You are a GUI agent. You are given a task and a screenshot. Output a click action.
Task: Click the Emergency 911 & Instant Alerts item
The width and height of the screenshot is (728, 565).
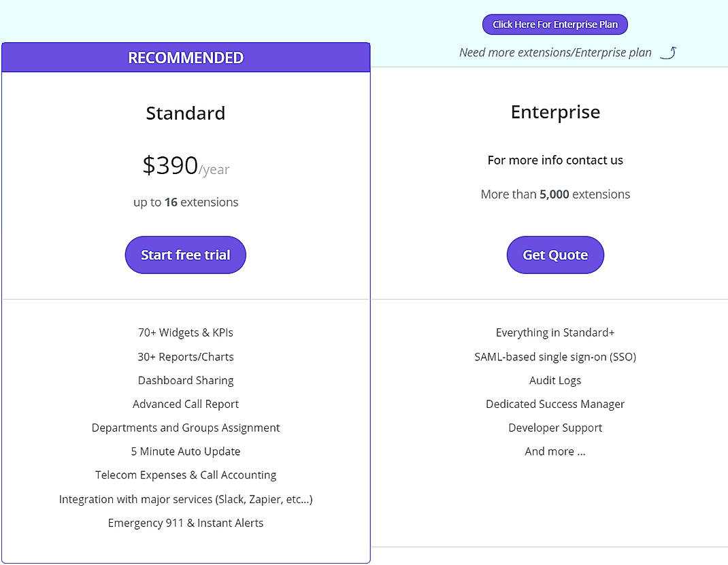tap(185, 523)
